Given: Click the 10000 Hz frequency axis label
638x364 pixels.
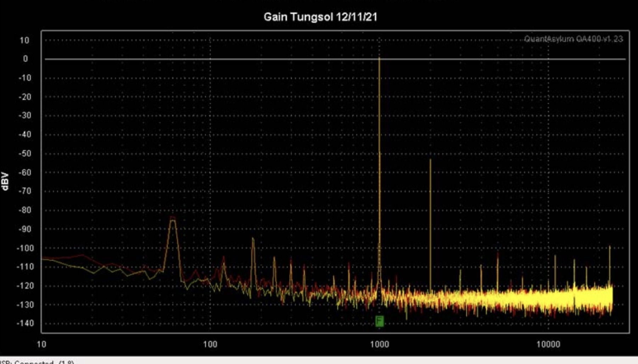Looking at the screenshot, I should click(x=548, y=344).
